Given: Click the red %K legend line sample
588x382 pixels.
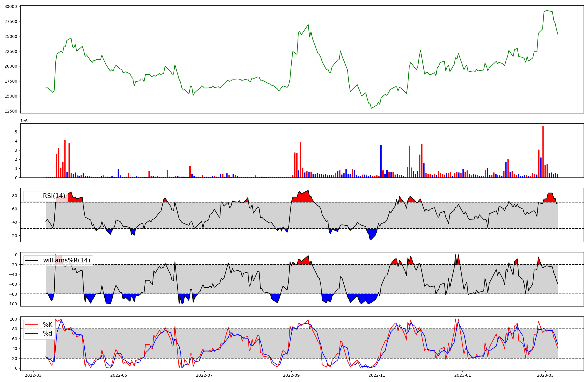Looking at the screenshot, I should pyautogui.click(x=32, y=325).
